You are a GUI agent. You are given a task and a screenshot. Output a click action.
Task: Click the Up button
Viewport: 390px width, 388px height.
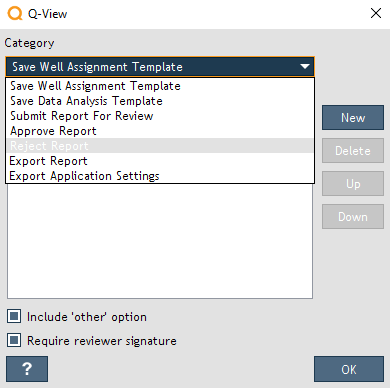tap(353, 184)
